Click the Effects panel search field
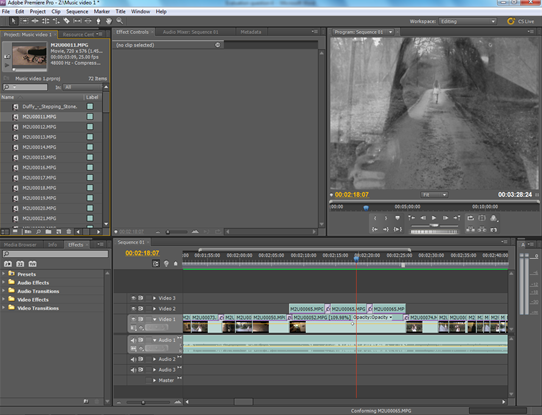 tap(55, 254)
